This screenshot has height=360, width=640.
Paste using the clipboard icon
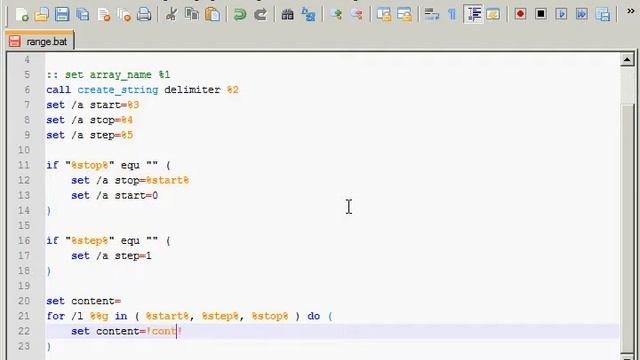[212, 15]
